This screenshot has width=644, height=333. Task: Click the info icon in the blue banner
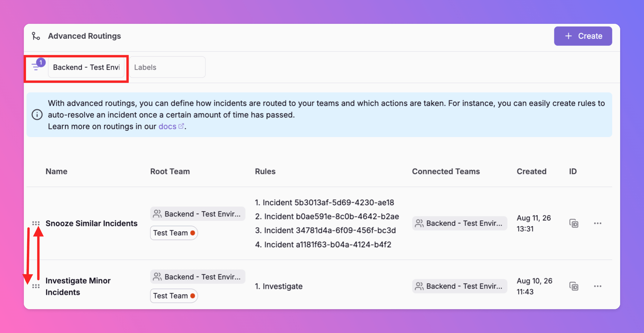pos(37,115)
